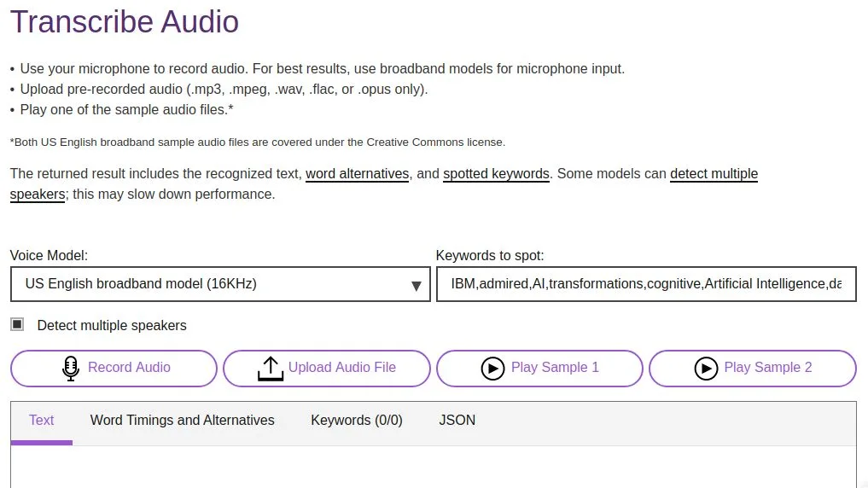The image size is (868, 488).
Task: Click the transcript text output area
Action: pyautogui.click(x=434, y=467)
